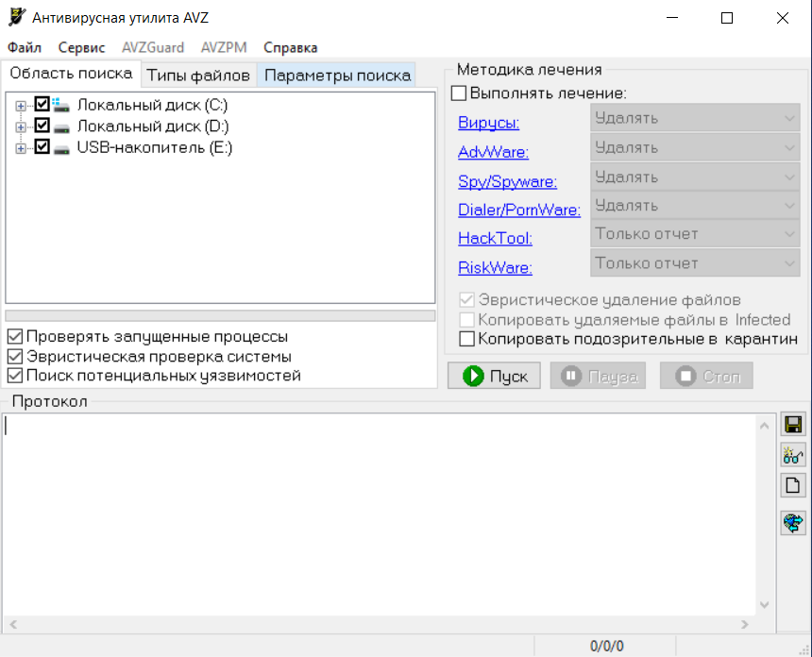The image size is (812, 657).
Task: Select USB-накопитель (E:) label
Action: pyautogui.click(x=154, y=147)
